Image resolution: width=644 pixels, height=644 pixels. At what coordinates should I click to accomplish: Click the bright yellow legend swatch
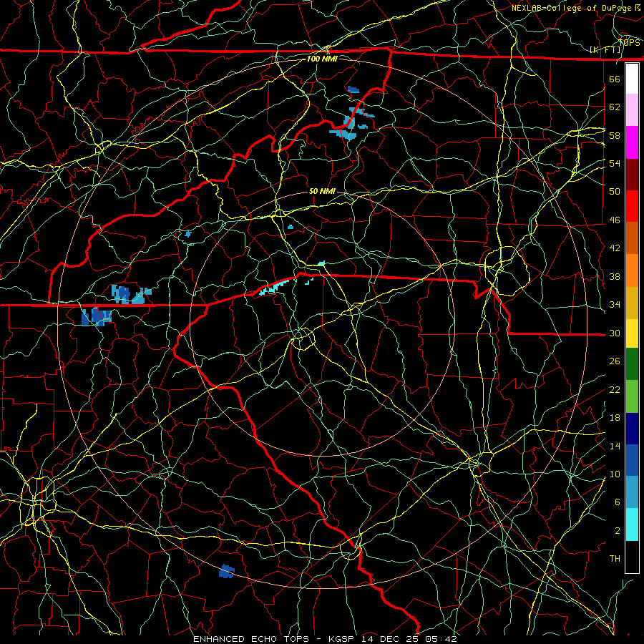[x=632, y=333]
